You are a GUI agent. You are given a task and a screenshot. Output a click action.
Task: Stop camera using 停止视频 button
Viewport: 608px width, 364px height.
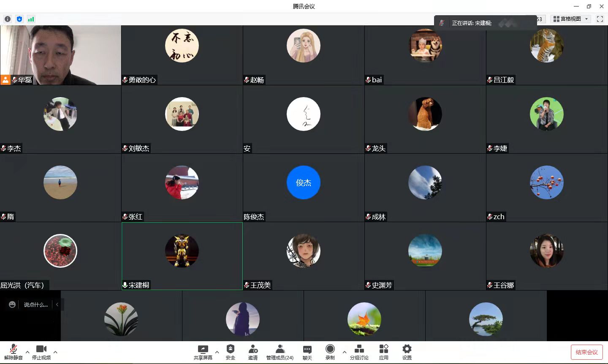pos(41,351)
